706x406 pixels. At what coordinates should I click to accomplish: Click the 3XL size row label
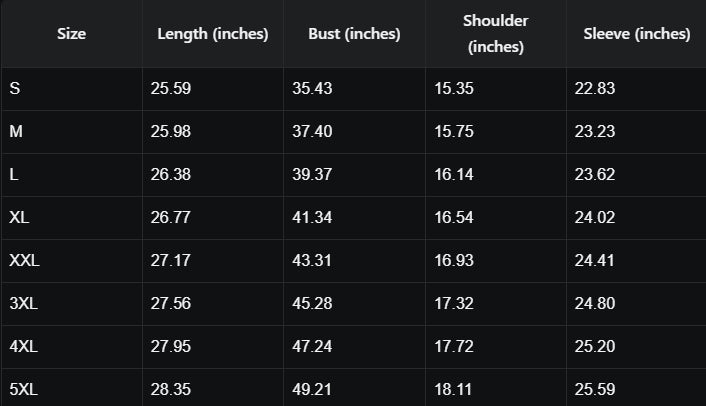point(24,304)
